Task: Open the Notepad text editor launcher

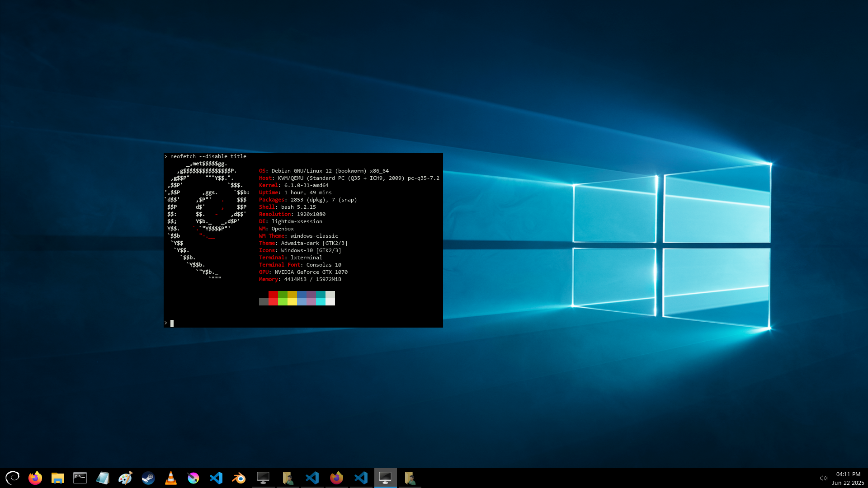Action: point(103,478)
